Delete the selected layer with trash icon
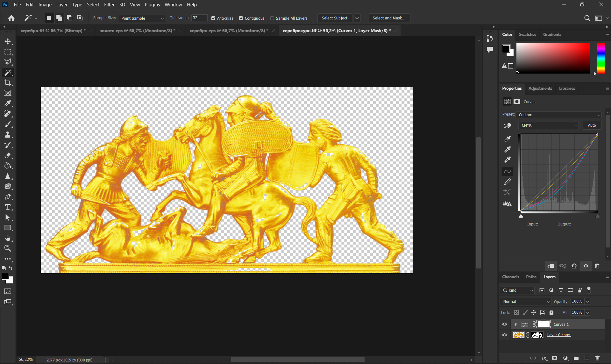The image size is (611, 364). (597, 358)
